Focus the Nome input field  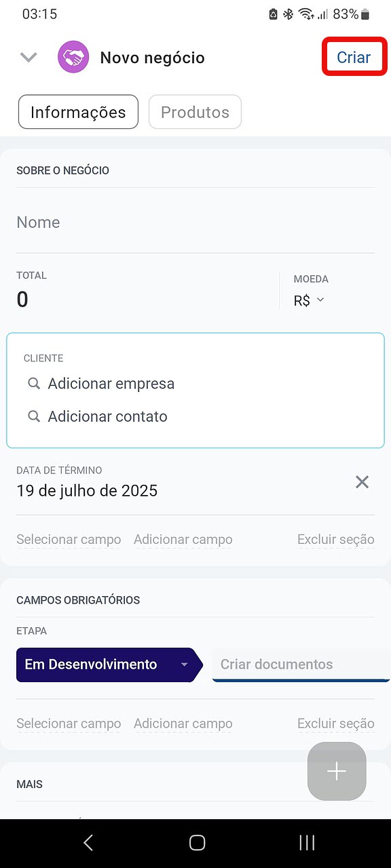(195, 222)
